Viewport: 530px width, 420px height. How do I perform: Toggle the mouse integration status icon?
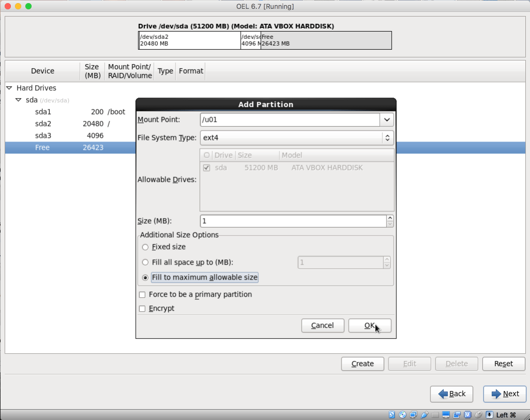478,415
